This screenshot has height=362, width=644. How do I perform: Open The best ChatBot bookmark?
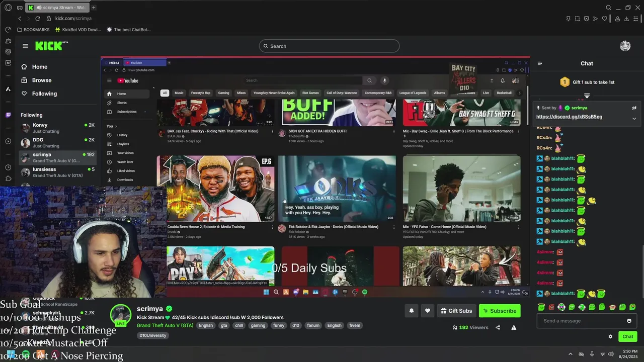pos(128,30)
